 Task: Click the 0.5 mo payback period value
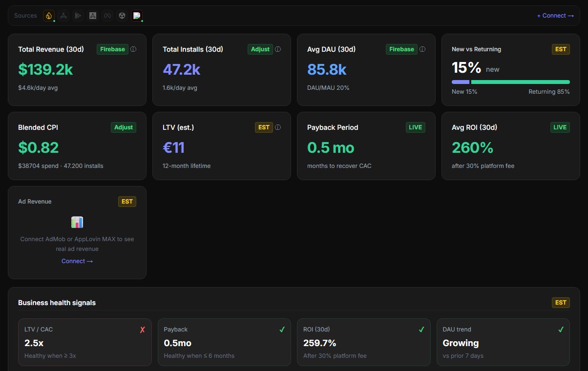[331, 147]
